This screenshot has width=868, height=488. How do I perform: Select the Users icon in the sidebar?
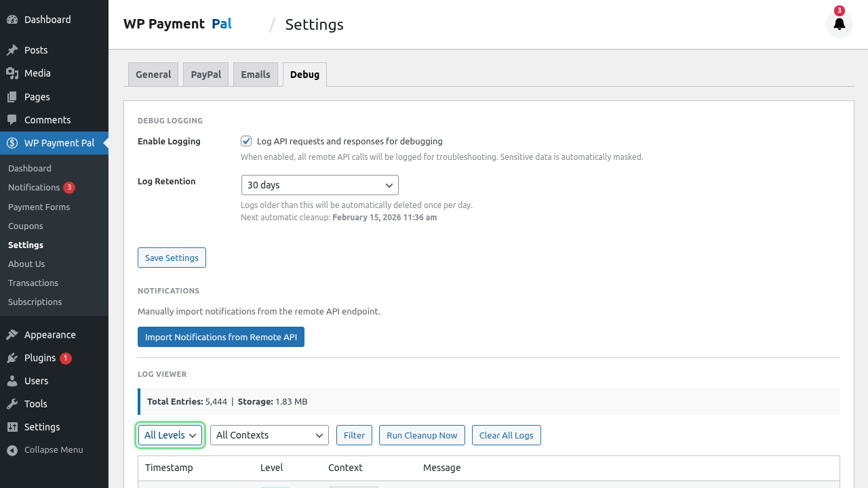click(12, 380)
